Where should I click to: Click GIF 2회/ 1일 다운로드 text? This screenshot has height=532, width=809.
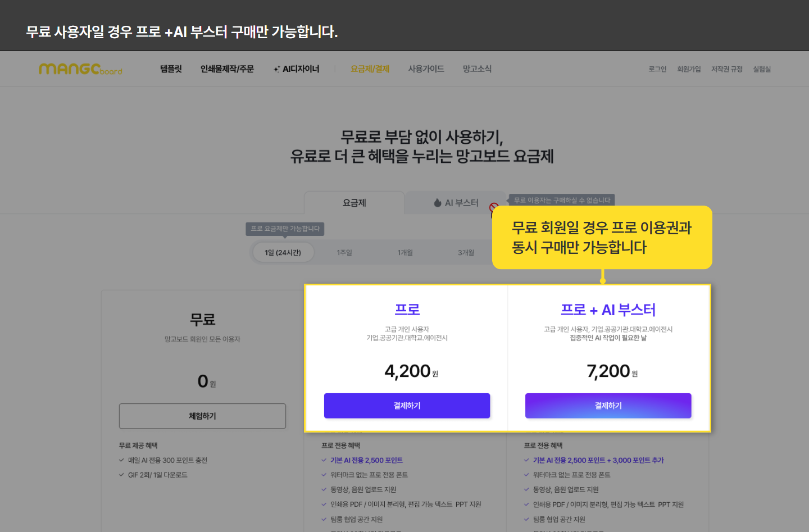pos(157,475)
